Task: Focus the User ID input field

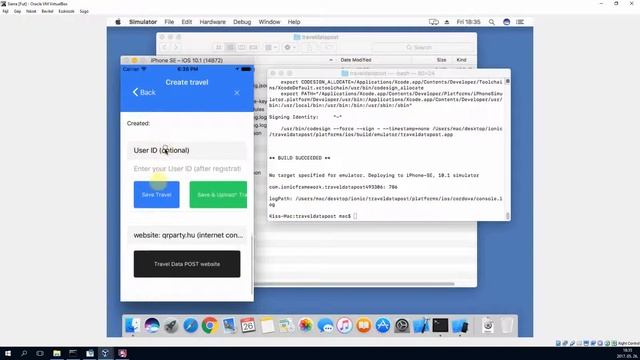Action: pos(187,169)
